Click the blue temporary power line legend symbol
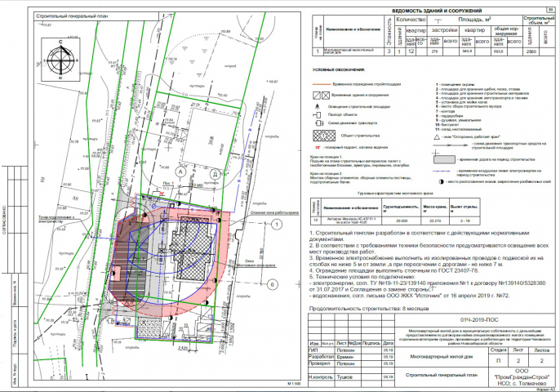 [x=442, y=171]
